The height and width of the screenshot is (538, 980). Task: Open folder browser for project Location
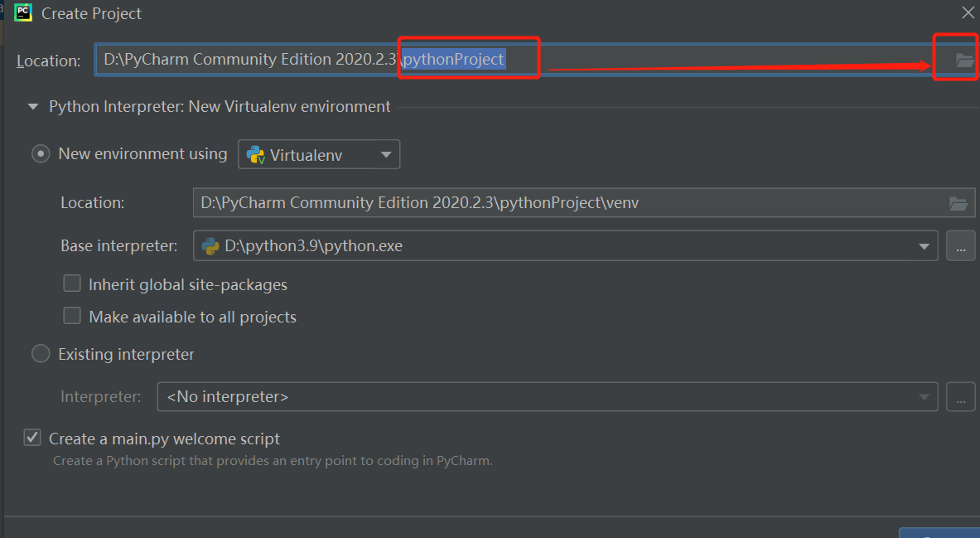point(963,60)
